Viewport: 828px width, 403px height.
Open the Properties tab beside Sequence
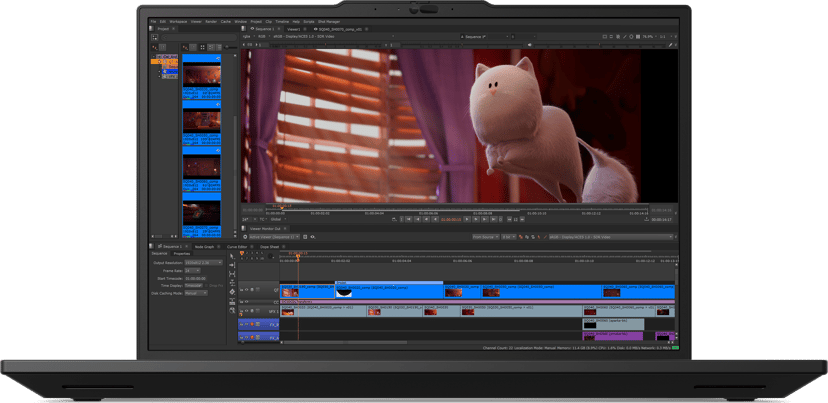pyautogui.click(x=182, y=254)
